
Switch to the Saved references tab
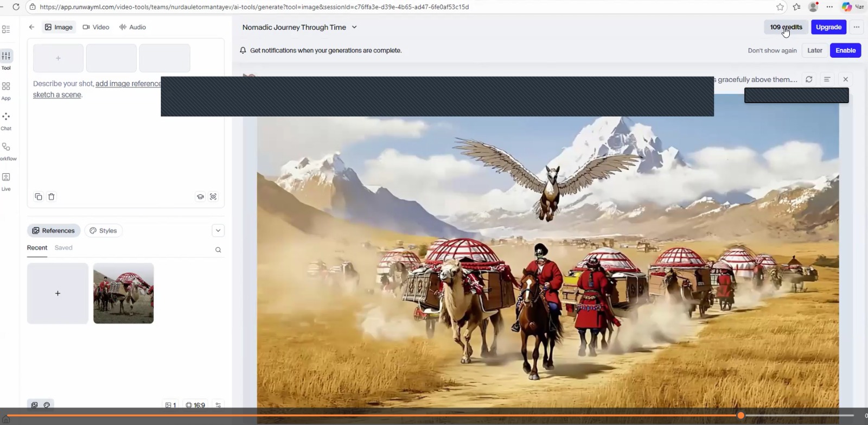pos(63,248)
